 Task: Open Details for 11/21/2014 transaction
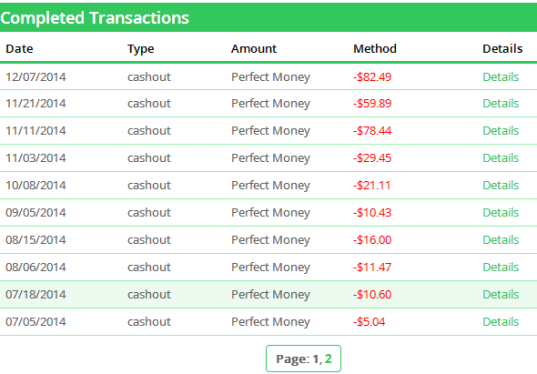(501, 103)
